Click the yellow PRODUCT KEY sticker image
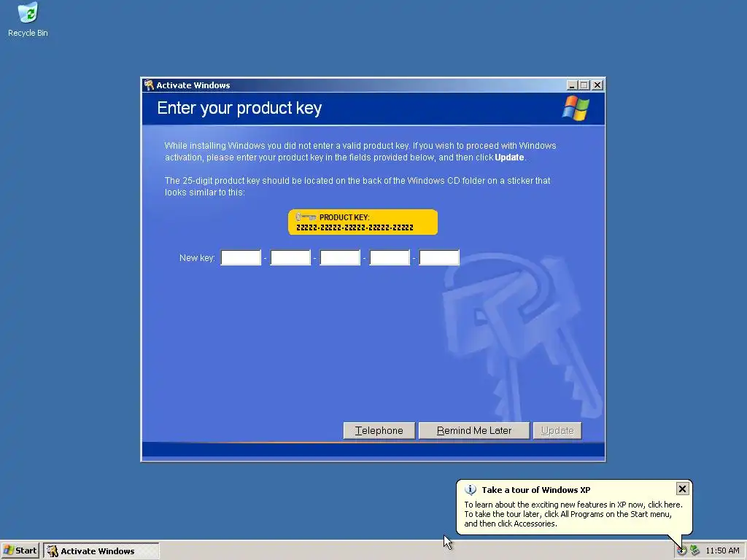The height and width of the screenshot is (560, 747). pyautogui.click(x=363, y=222)
